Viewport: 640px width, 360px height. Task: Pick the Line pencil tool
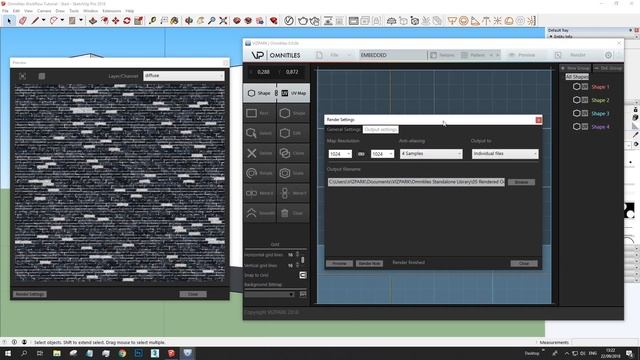35,20
